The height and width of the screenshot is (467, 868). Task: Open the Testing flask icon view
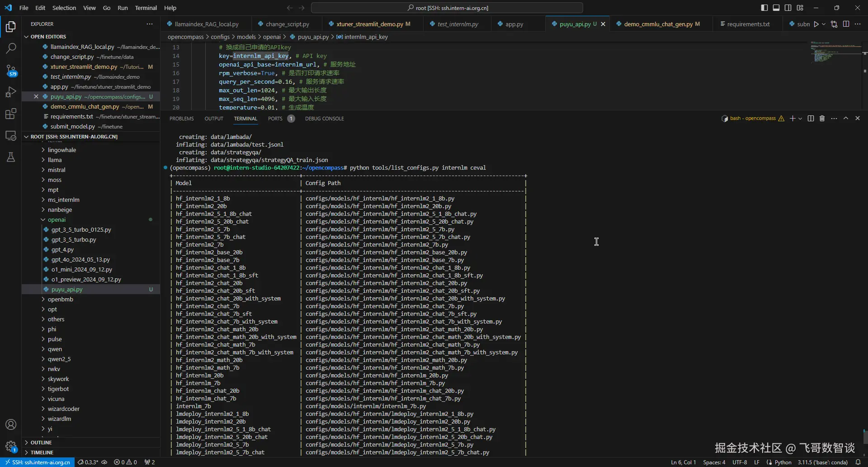(11, 157)
